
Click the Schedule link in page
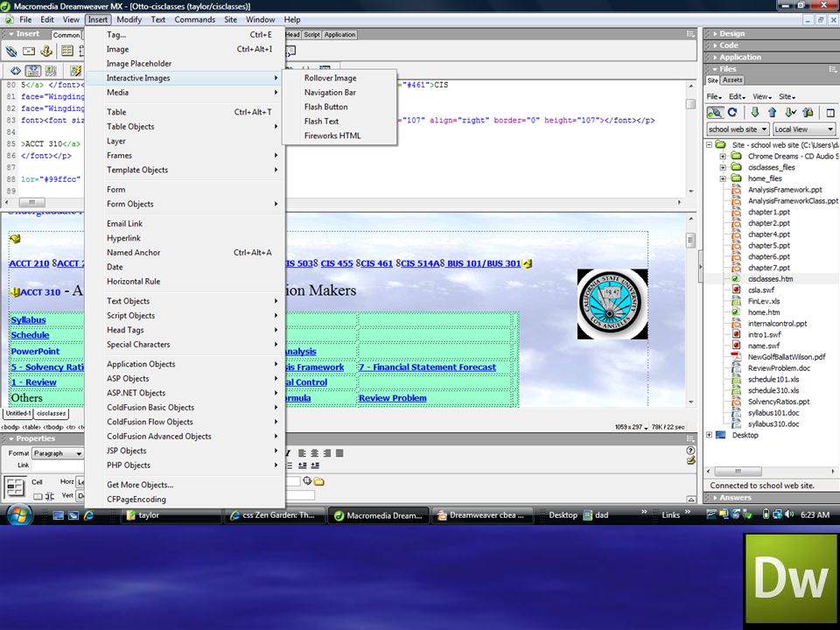tap(30, 335)
